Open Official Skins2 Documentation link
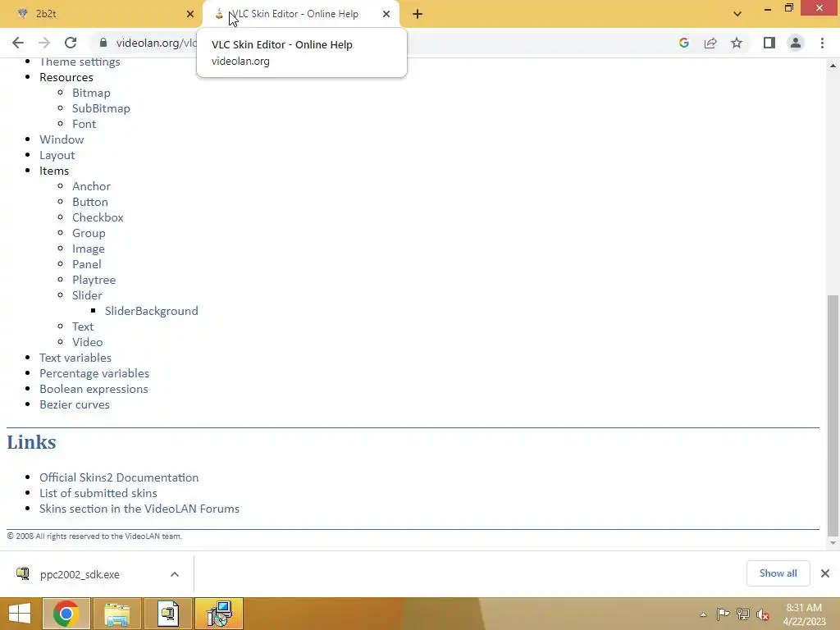This screenshot has width=840, height=630. 119,477
